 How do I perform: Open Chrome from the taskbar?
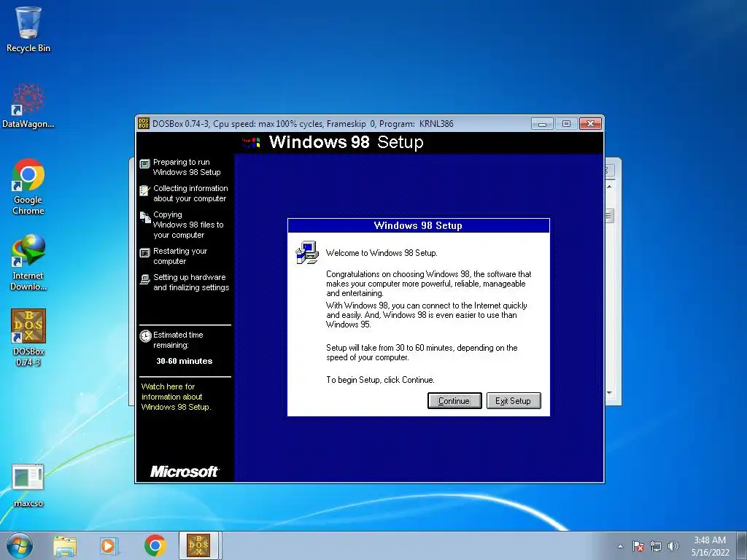[155, 545]
